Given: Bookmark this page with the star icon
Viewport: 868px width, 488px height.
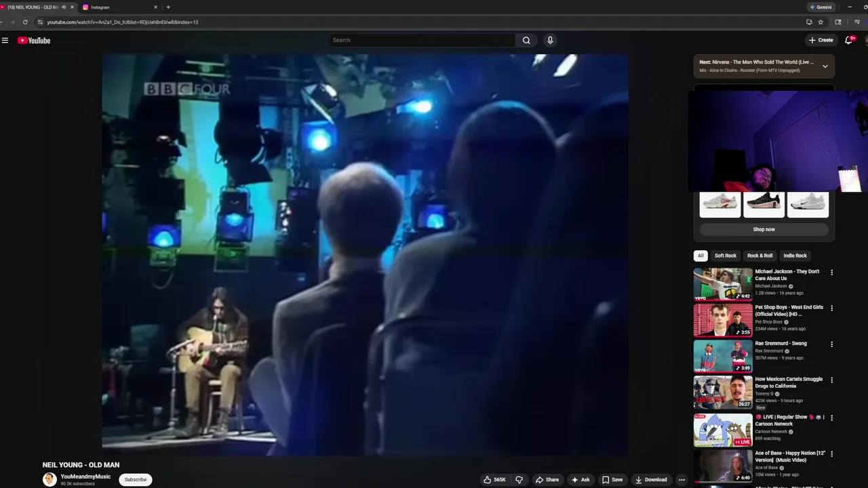Looking at the screenshot, I should (821, 22).
